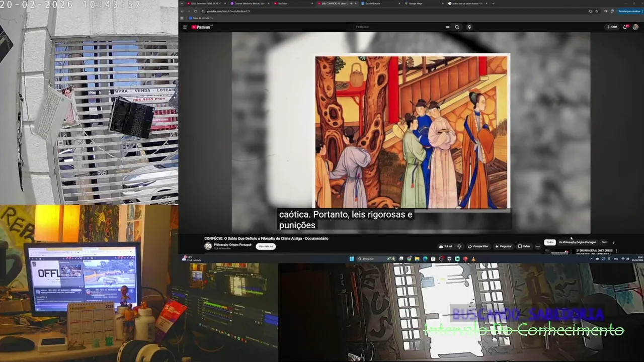This screenshot has width=644, height=362.
Task: Show hidden system tray icons
Action: (x=591, y=259)
